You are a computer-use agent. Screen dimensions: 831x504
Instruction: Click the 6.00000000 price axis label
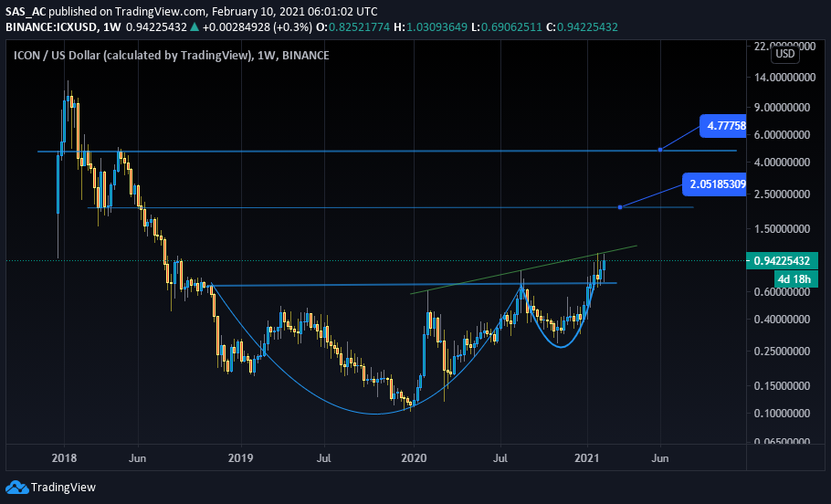coord(782,134)
